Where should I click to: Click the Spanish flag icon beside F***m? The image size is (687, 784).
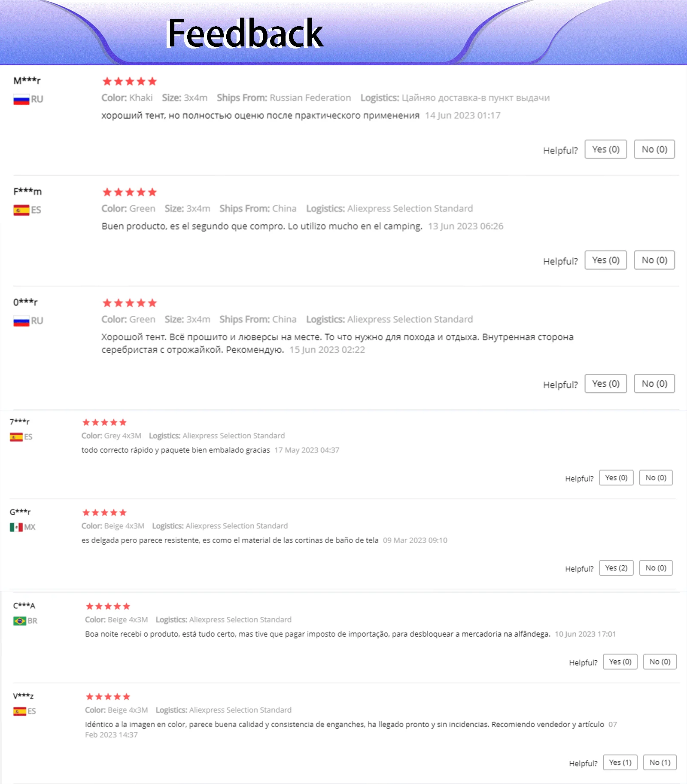pos(21,210)
